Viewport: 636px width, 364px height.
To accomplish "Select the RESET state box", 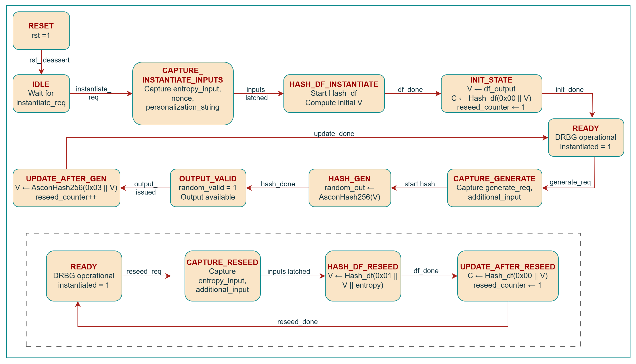I will click(41, 30).
